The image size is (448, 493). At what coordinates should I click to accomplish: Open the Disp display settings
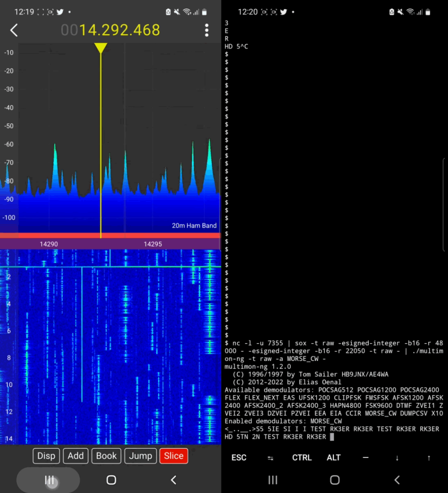[46, 455]
